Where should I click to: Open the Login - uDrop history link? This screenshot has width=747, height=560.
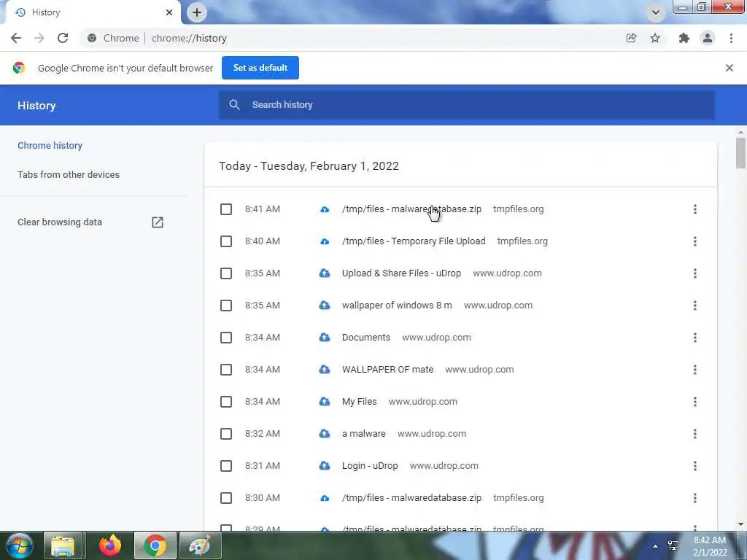[370, 466]
